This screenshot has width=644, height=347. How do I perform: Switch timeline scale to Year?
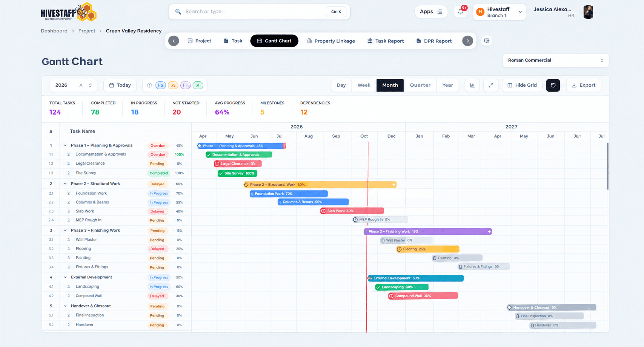point(447,85)
